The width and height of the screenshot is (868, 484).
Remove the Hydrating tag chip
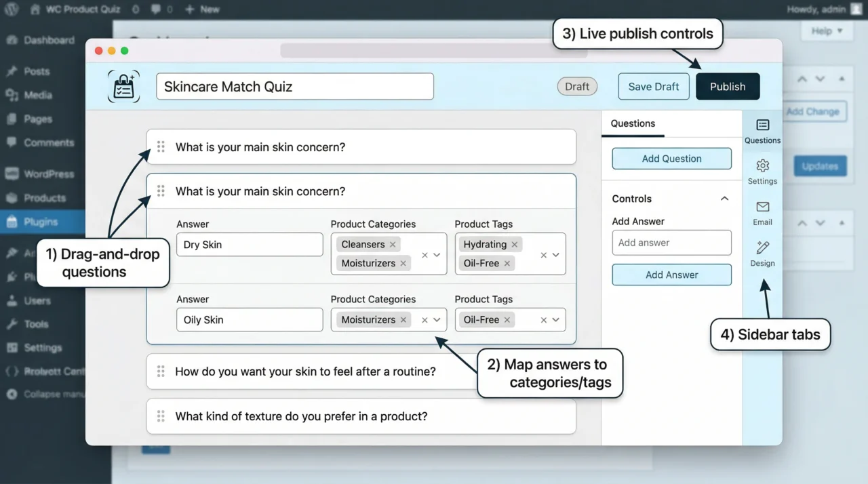[515, 245]
